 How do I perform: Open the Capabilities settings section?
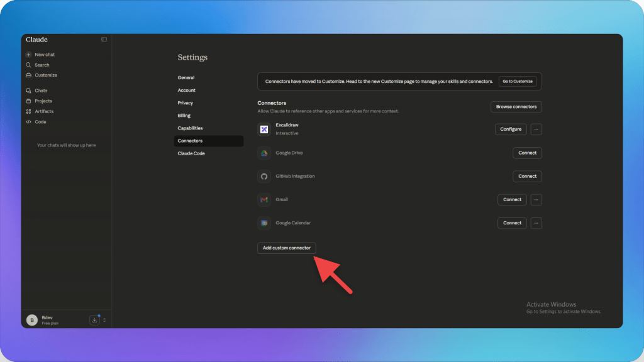click(191, 128)
